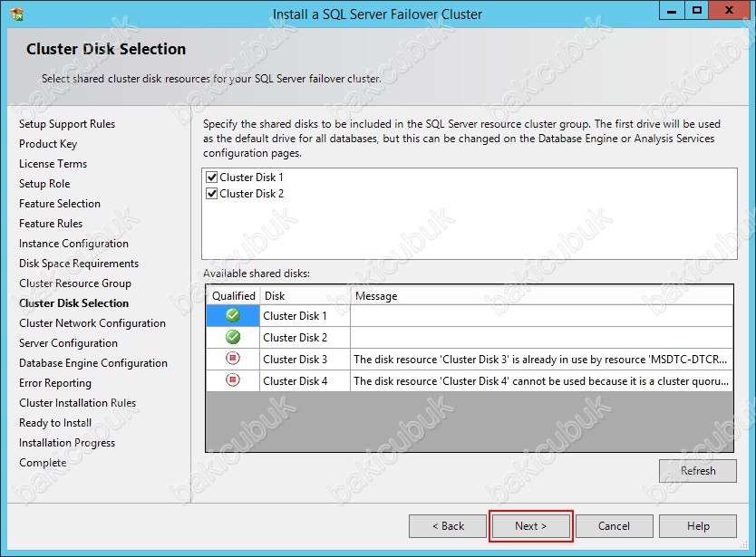The image size is (756, 557).
Task: Select the Feature Selection step
Action: click(60, 204)
